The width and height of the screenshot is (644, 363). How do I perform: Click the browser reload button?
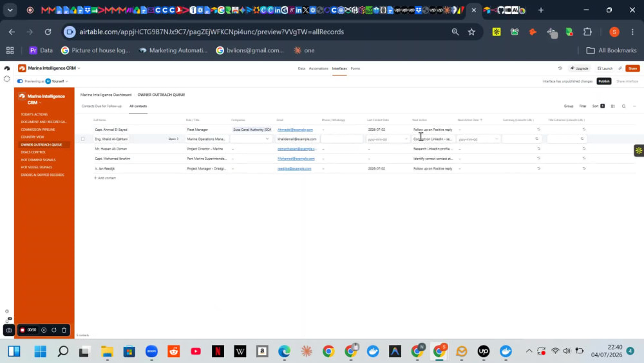[48, 32]
